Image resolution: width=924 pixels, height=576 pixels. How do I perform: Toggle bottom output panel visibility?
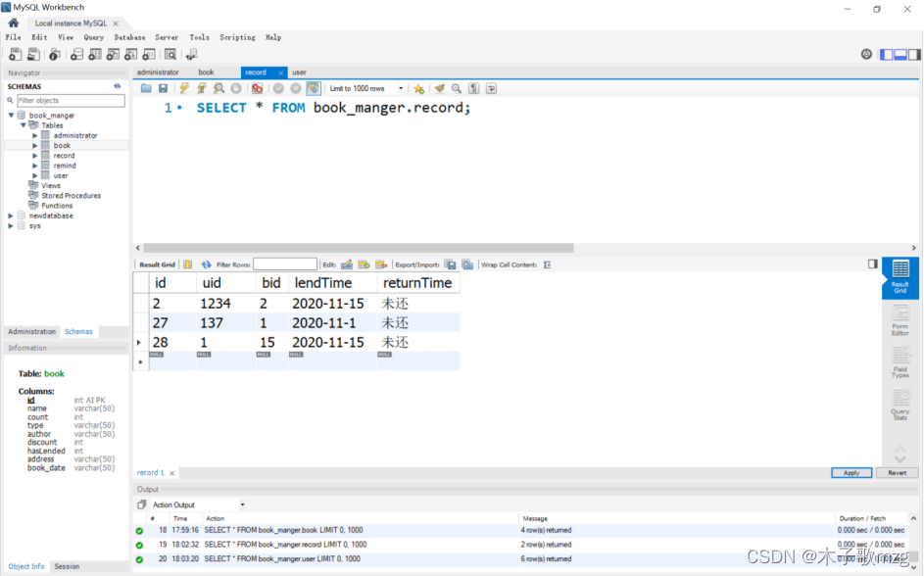pyautogui.click(x=900, y=54)
